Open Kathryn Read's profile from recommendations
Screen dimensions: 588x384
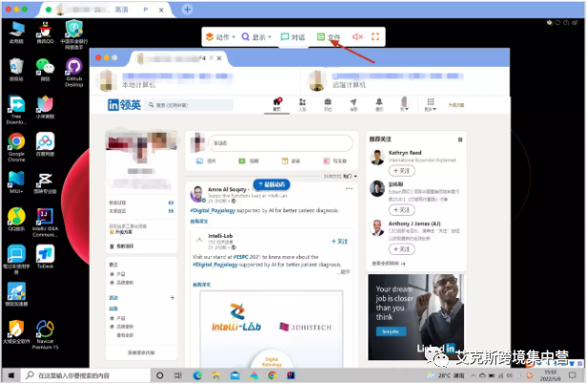point(405,153)
